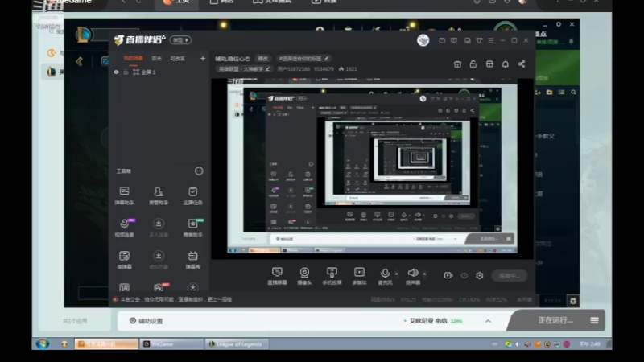Open the 弹幕助手 tool
The image size is (644, 362).
[125, 195]
